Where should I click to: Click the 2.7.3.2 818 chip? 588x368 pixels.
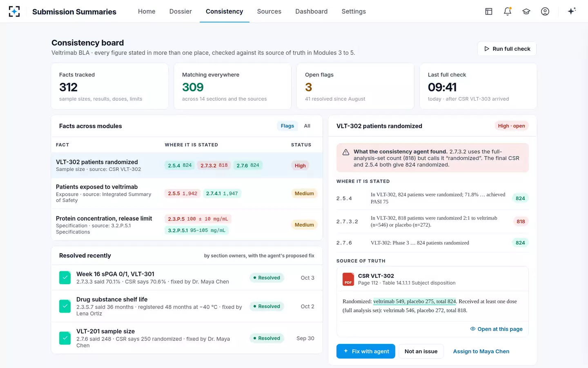pyautogui.click(x=214, y=166)
